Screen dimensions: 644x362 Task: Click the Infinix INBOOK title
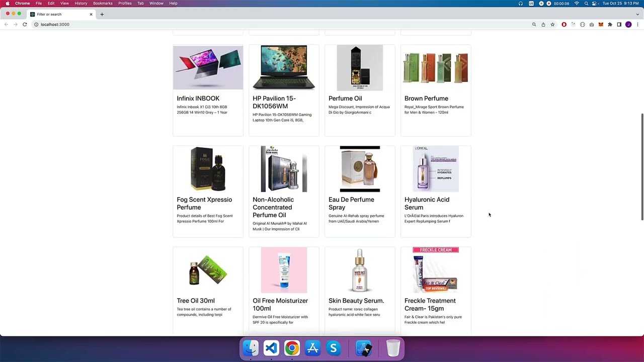click(x=198, y=99)
